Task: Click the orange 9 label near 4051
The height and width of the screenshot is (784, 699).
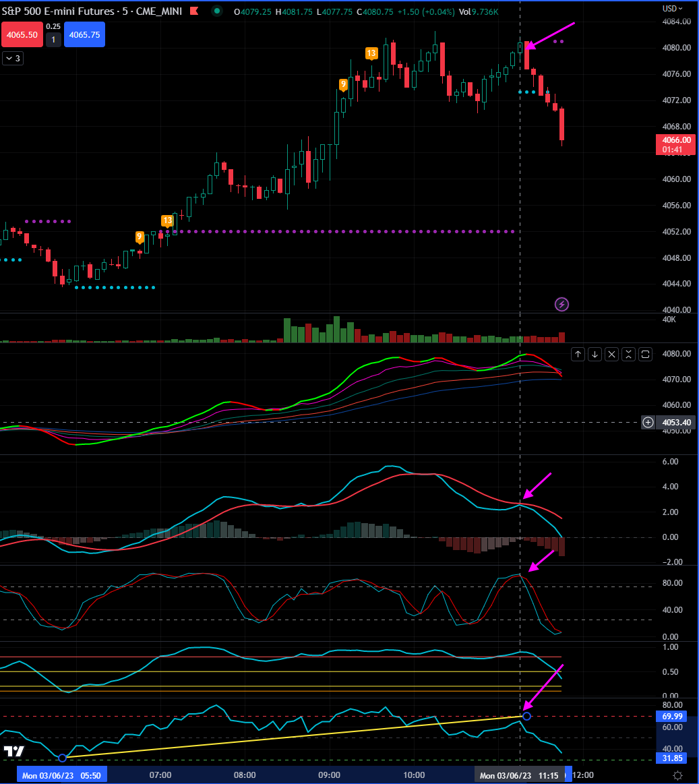Action: coord(140,237)
